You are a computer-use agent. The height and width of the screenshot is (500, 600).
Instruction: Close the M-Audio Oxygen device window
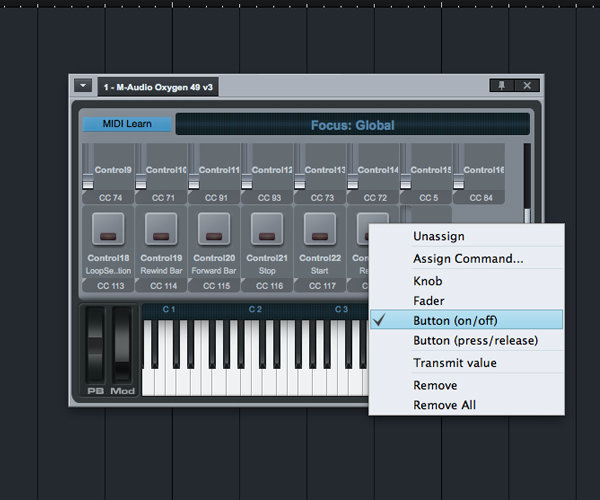(527, 85)
